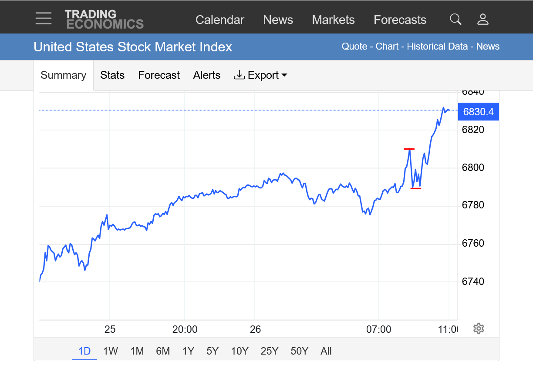Viewport: 533px width, 392px height.
Task: Follow the Quote link in header
Action: (354, 47)
